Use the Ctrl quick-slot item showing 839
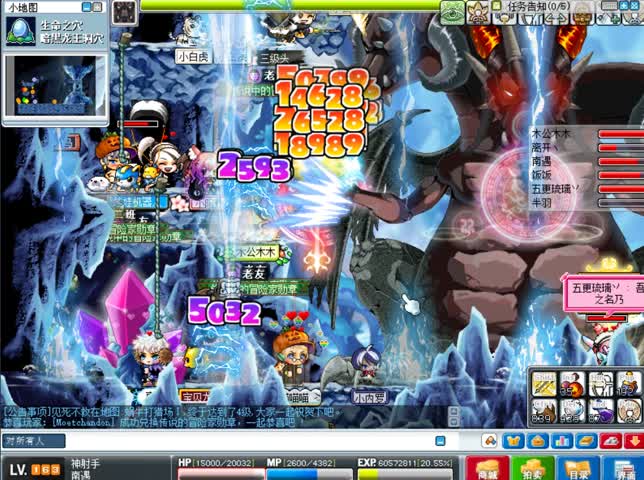Image resolution: width=644 pixels, height=480 pixels. click(544, 411)
